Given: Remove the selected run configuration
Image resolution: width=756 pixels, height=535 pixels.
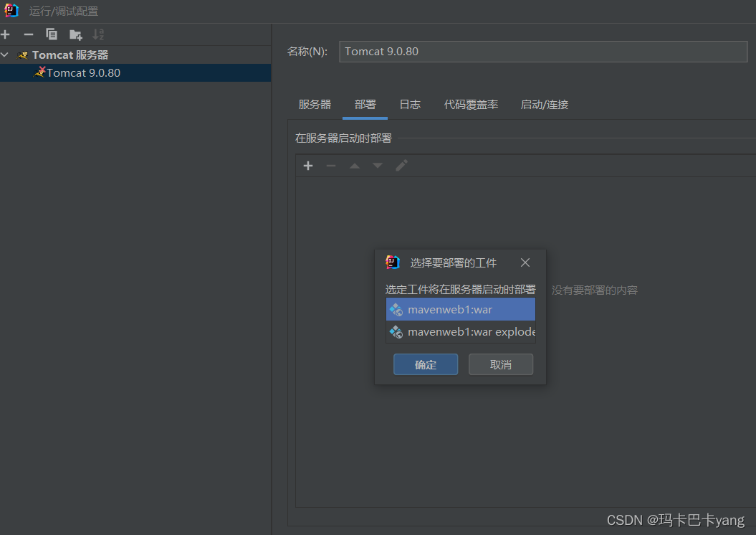Looking at the screenshot, I should [x=29, y=34].
